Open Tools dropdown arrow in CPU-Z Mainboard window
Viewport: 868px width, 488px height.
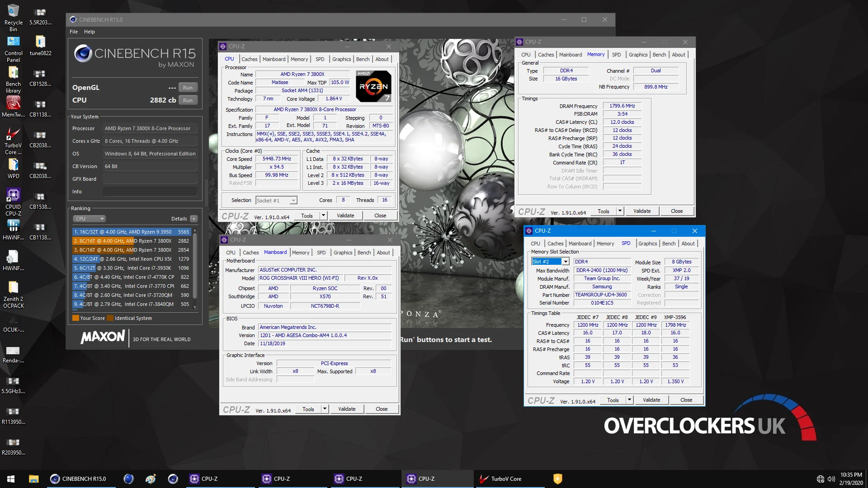pyautogui.click(x=325, y=409)
